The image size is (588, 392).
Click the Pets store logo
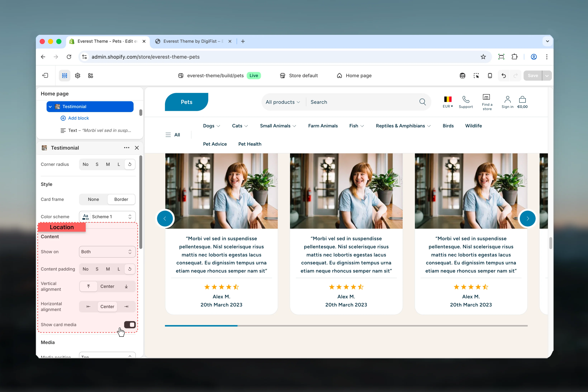point(186,102)
